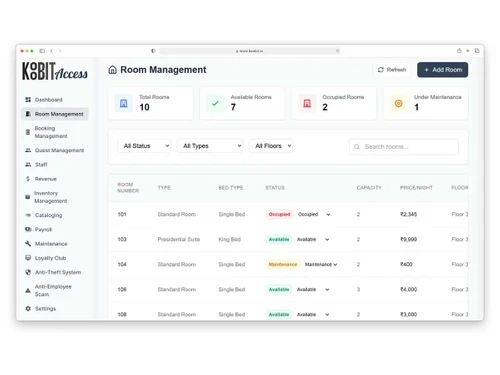
Task: Click the browser new tab plus icon
Action: (x=468, y=51)
